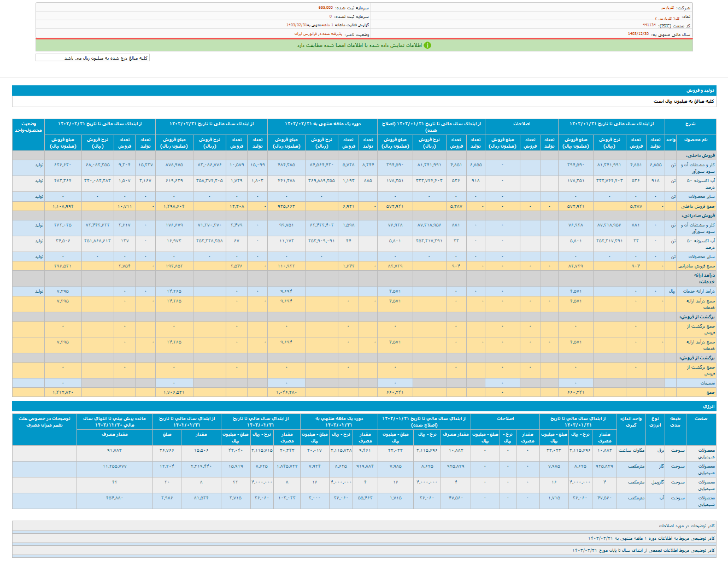Click the نام محصول column header
The width and height of the screenshot is (728, 583).
pyautogui.click(x=695, y=139)
